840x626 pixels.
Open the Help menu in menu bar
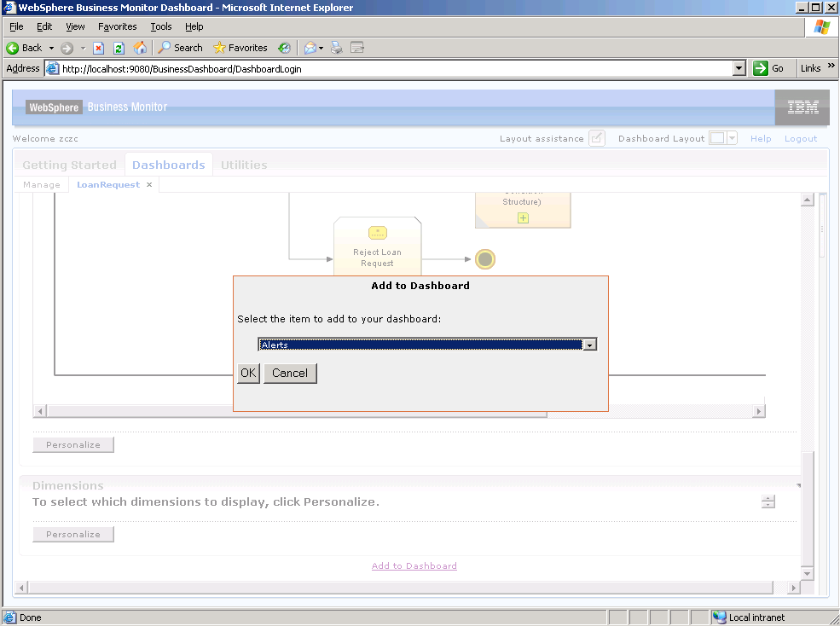point(194,26)
